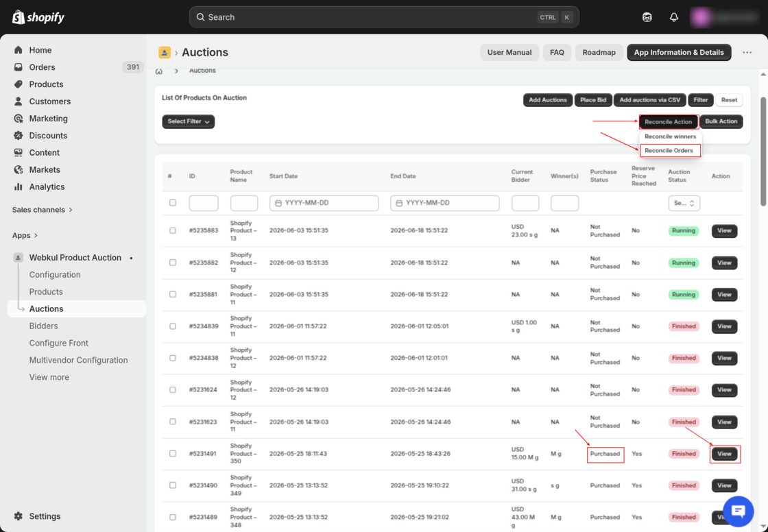Image resolution: width=768 pixels, height=532 pixels.
Task: Check the box for auction #5231490
Action: [x=172, y=485]
